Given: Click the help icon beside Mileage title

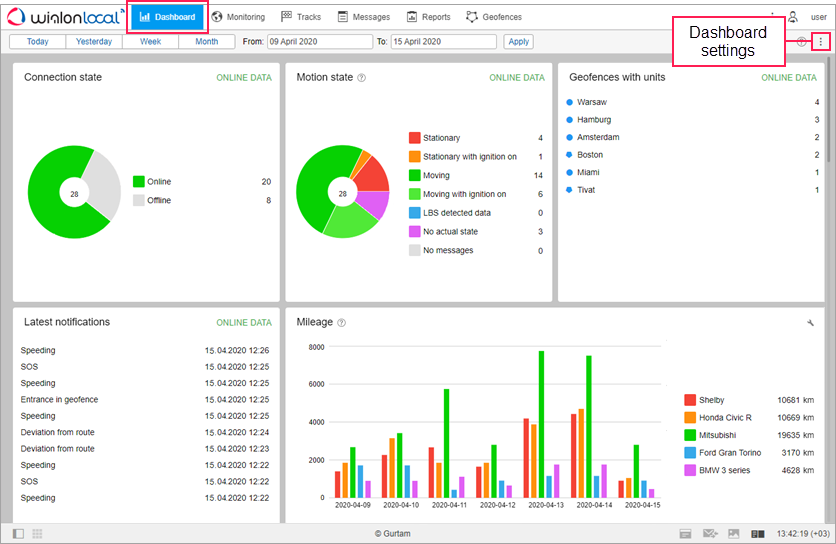Looking at the screenshot, I should click(x=342, y=323).
